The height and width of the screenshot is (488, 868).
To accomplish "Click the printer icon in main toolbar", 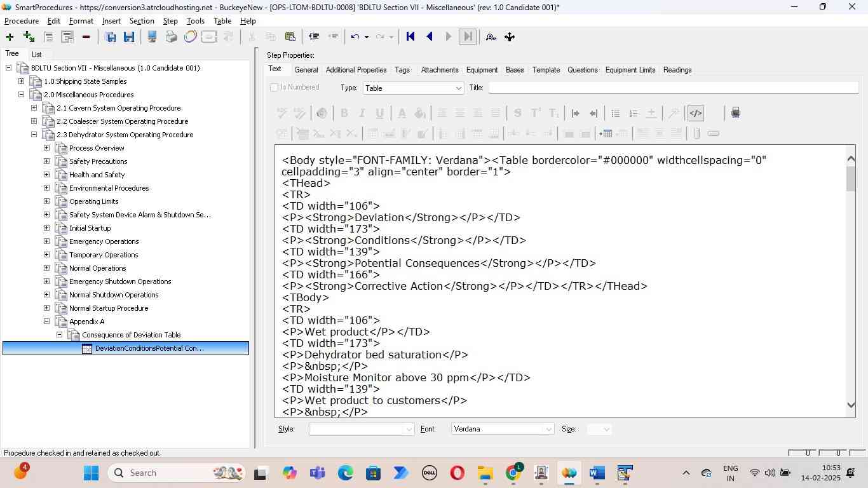I will point(171,37).
